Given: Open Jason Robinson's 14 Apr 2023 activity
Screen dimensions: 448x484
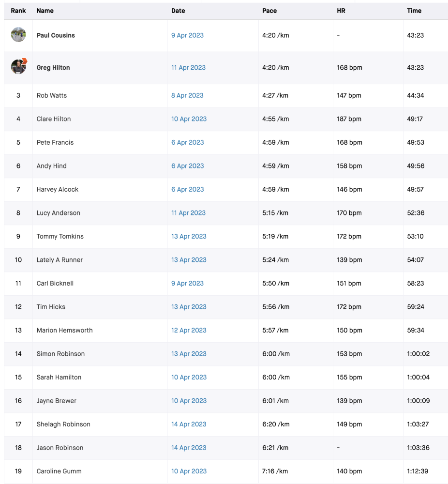Looking at the screenshot, I should coord(189,448).
